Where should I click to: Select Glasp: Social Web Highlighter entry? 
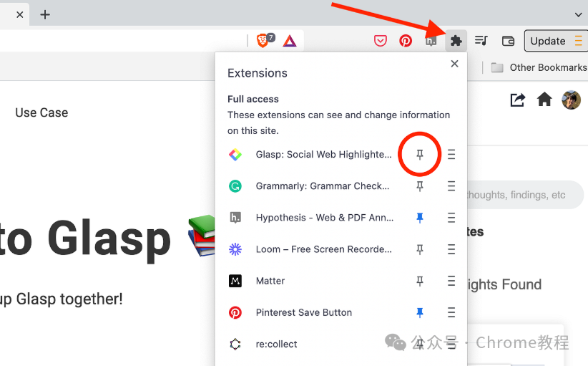click(323, 154)
